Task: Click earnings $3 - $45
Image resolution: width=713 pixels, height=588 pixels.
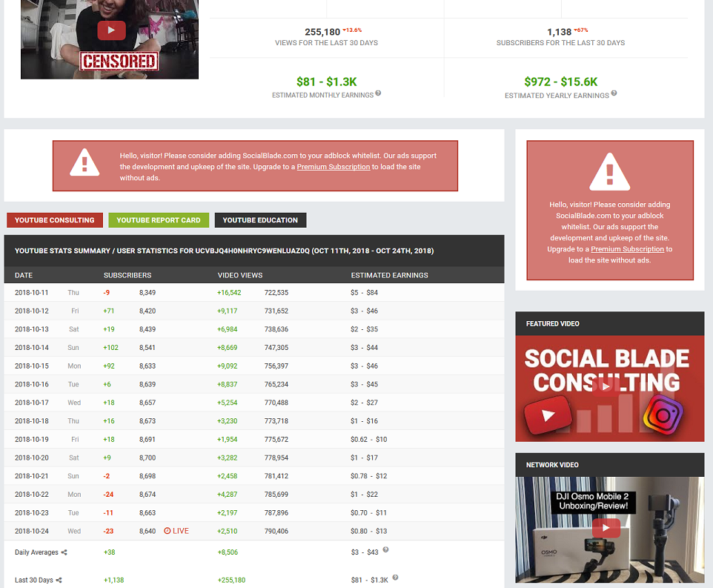Action: click(364, 384)
